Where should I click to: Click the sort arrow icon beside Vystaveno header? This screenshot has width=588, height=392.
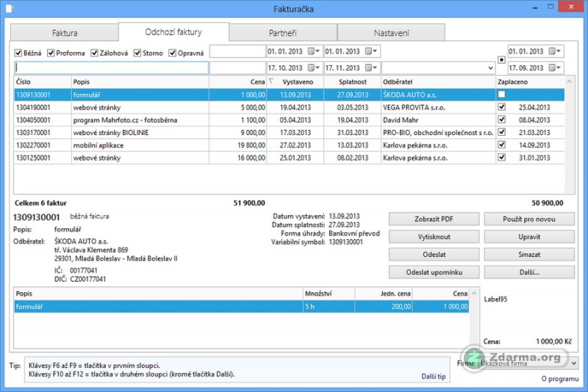point(271,81)
